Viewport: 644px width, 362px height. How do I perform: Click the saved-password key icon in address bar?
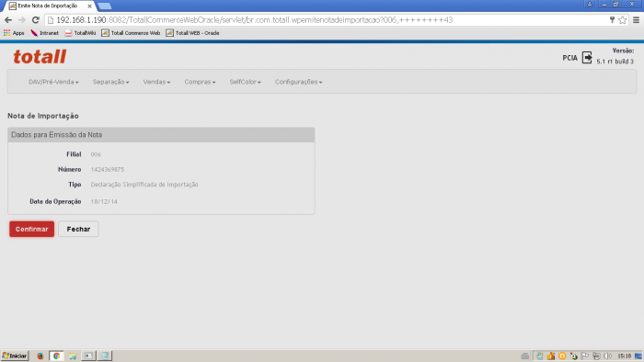[x=612, y=19]
